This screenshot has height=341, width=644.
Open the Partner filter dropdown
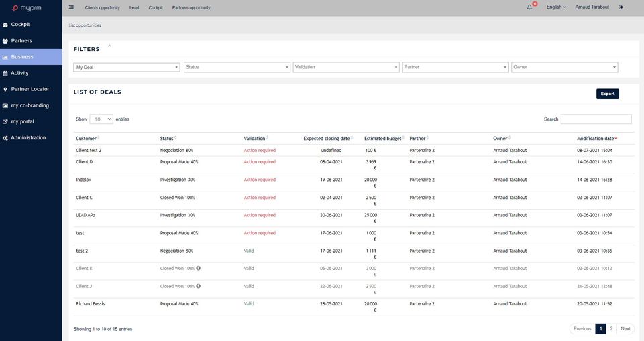455,67
